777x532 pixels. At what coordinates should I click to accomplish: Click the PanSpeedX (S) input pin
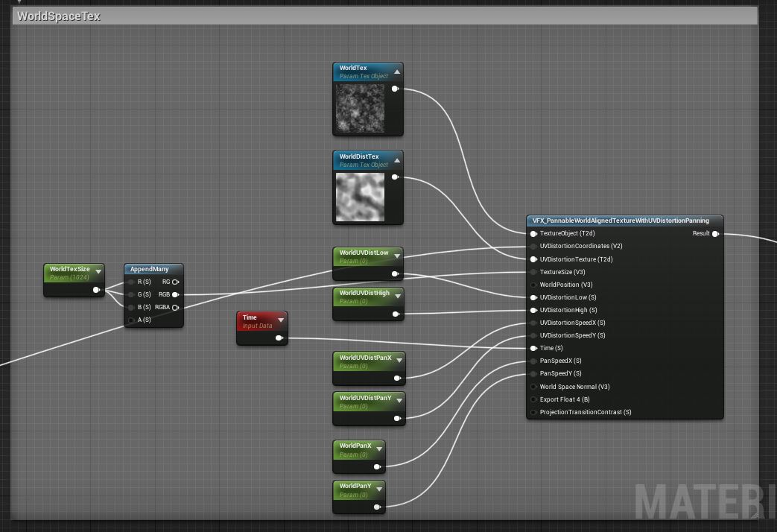click(533, 361)
